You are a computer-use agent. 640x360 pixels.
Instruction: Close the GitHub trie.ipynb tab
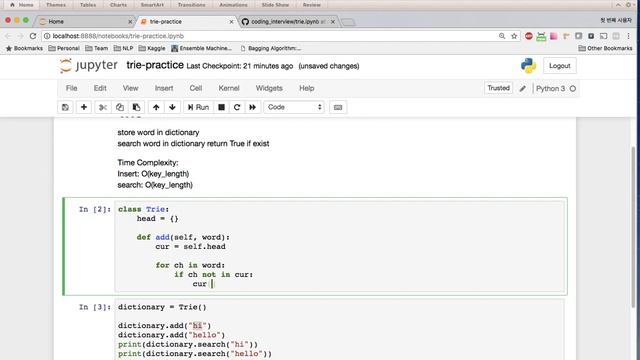(333, 22)
